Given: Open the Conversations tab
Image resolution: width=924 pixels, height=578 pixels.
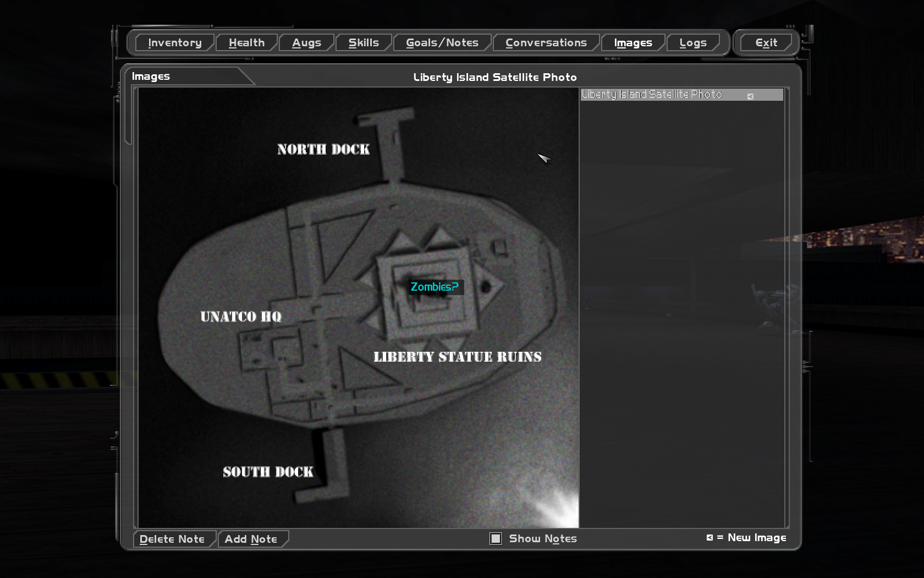Looking at the screenshot, I should click(x=546, y=43).
